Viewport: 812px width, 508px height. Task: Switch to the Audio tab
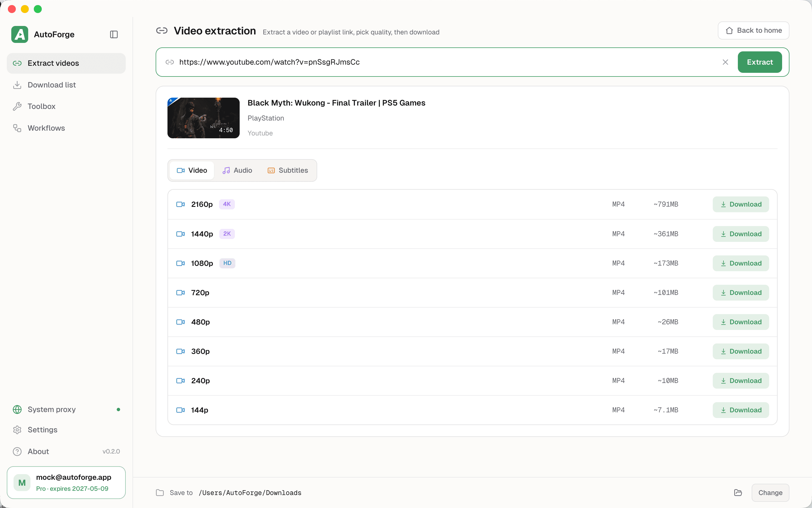coord(237,170)
